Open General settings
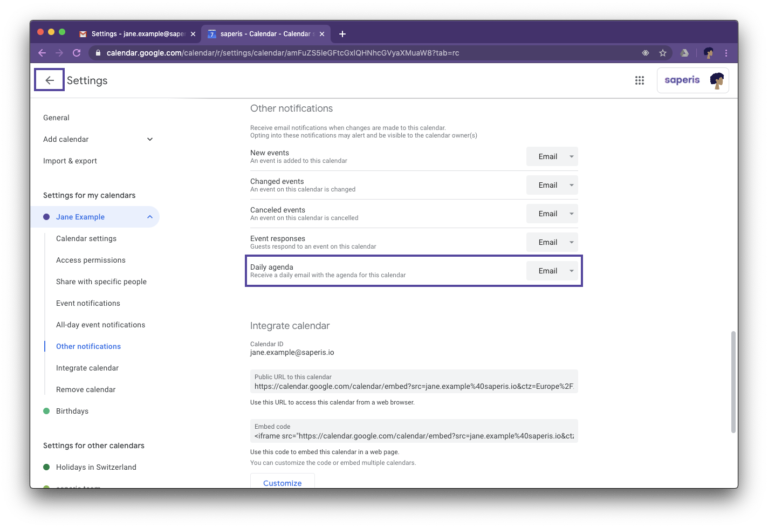 (x=56, y=118)
